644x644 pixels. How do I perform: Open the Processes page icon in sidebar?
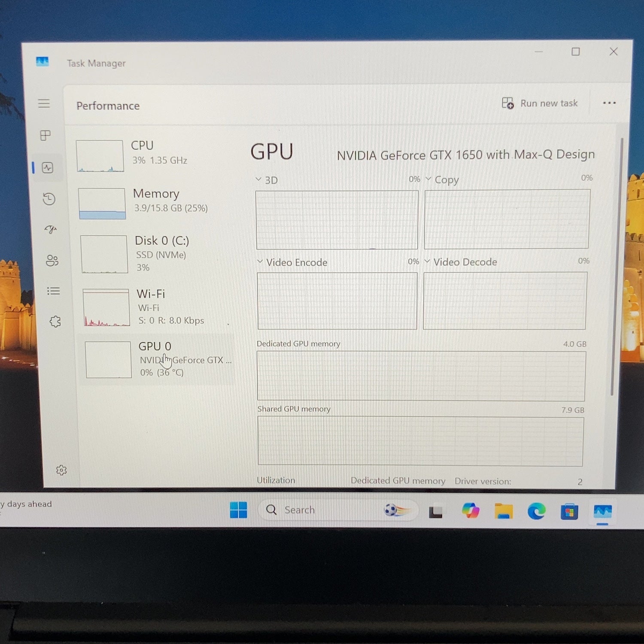pyautogui.click(x=45, y=136)
